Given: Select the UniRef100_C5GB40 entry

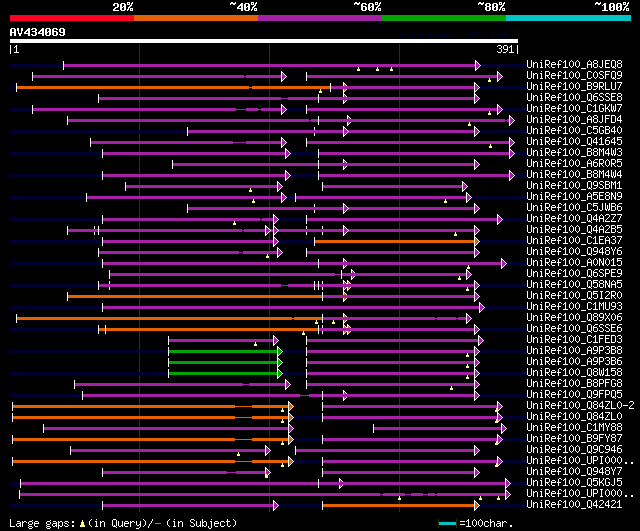Looking at the screenshot, I should coord(574,130).
